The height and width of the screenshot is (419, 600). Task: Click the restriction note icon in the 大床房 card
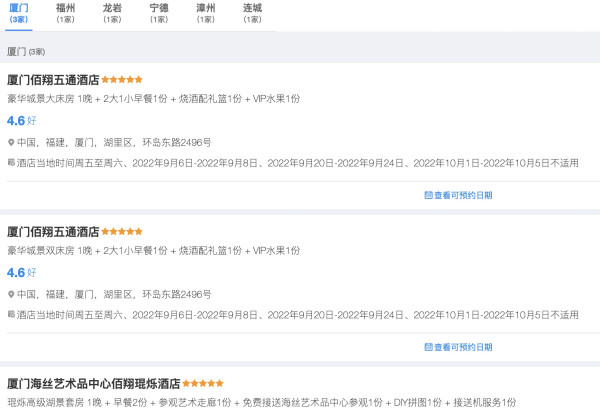pos(11,163)
